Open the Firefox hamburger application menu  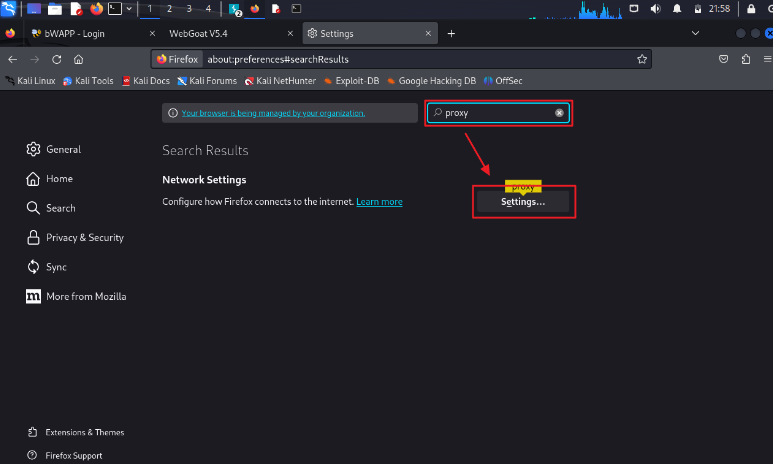coord(767,60)
